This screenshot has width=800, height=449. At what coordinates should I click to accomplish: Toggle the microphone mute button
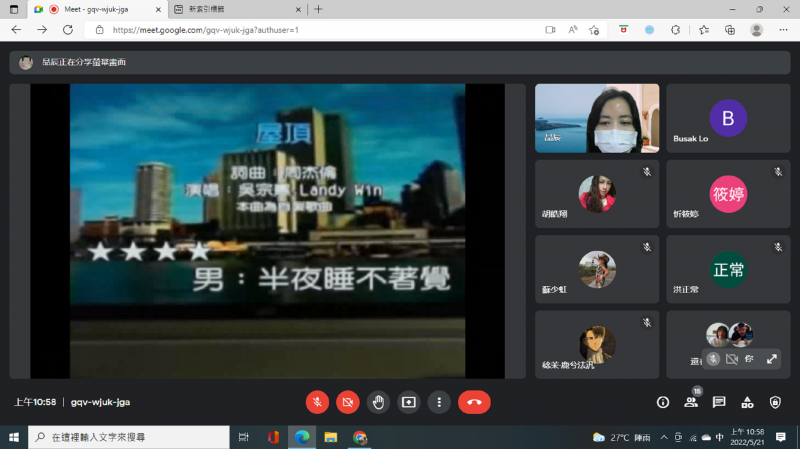317,402
